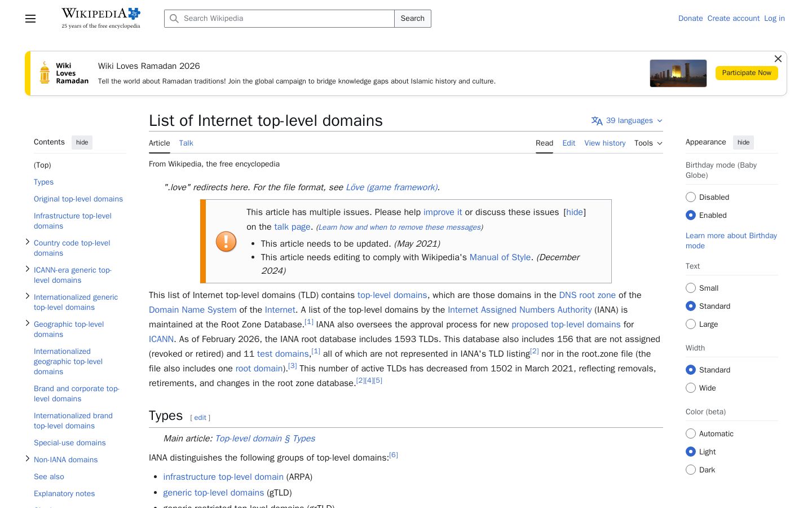Open the Tools dropdown menu
812x508 pixels.
point(648,143)
